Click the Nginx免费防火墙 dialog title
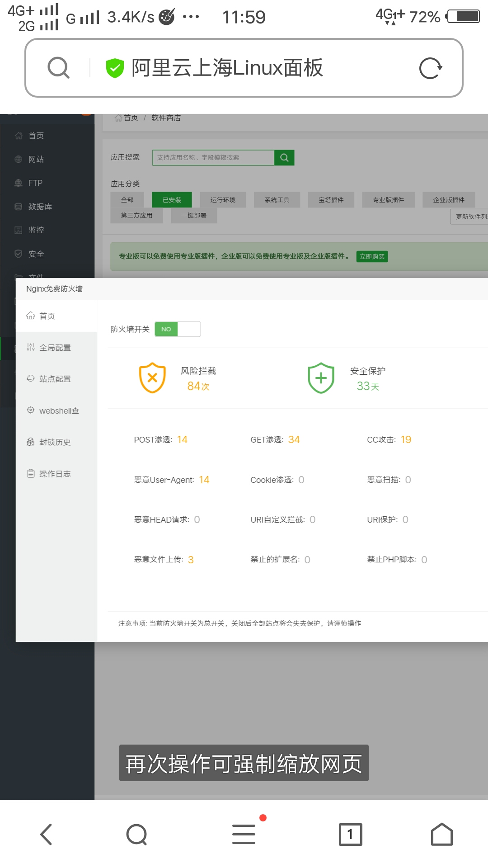The image size is (488, 868). coord(54,289)
